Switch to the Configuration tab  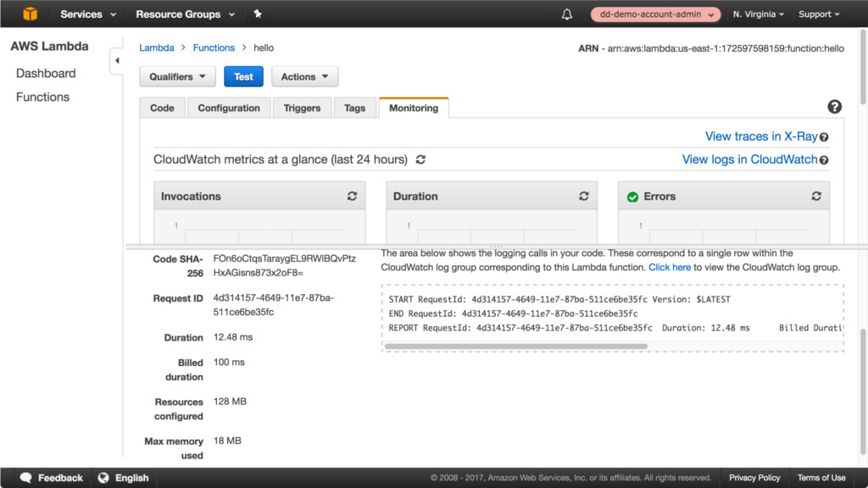pos(229,108)
